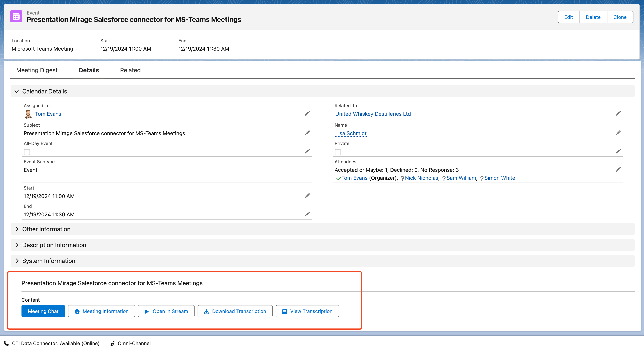Click the event title in the header

(134, 19)
